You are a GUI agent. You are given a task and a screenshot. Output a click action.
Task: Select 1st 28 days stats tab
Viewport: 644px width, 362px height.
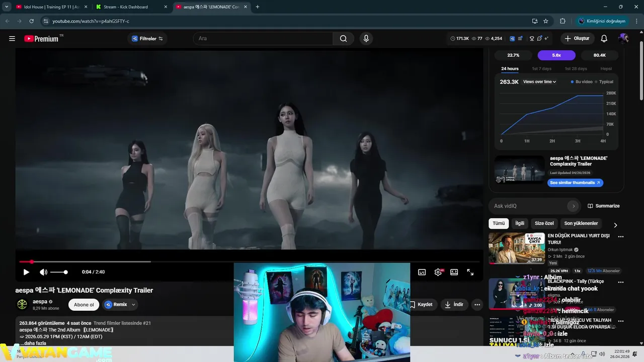pos(576,69)
